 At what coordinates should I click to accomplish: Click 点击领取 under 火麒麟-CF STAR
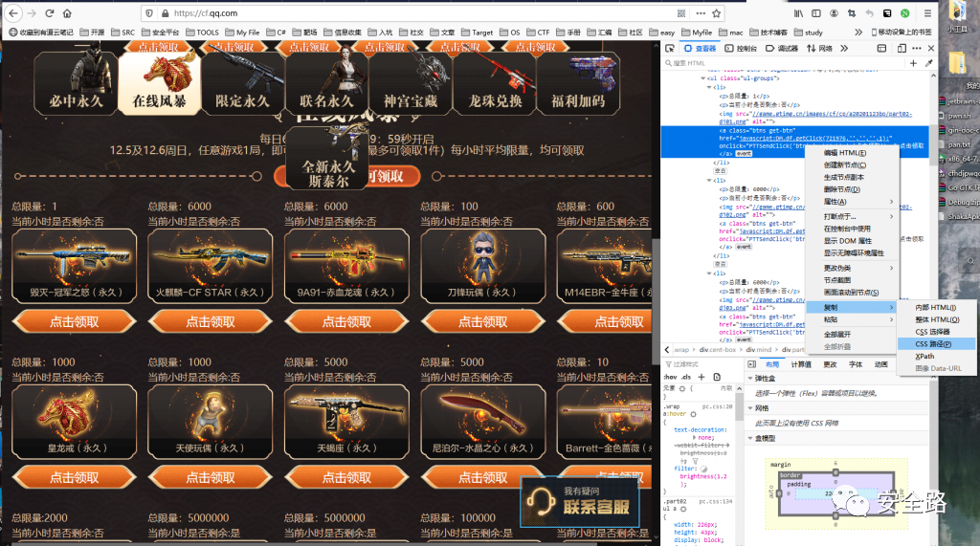point(210,321)
